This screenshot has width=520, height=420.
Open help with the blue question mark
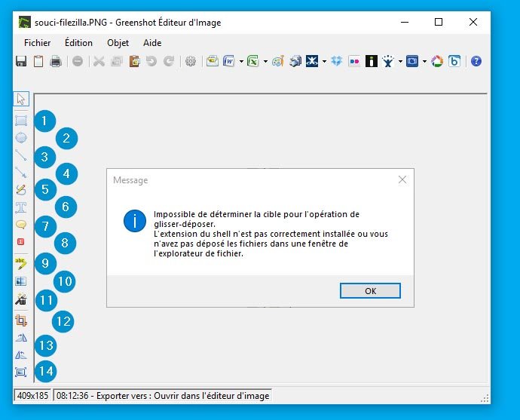476,61
